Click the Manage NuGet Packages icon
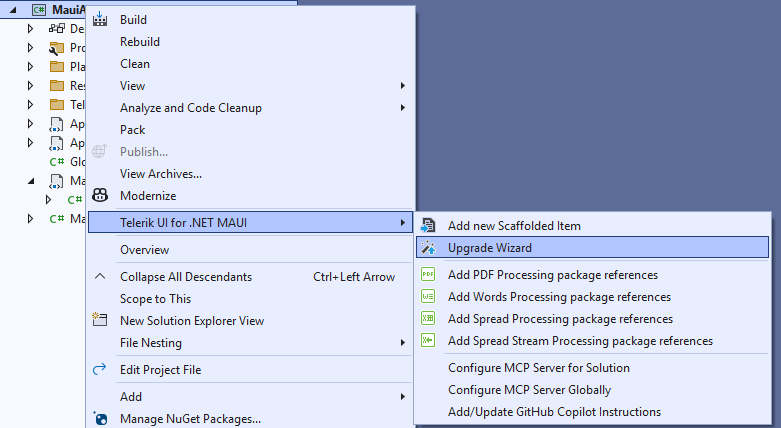The width and height of the screenshot is (781, 428). click(x=100, y=419)
